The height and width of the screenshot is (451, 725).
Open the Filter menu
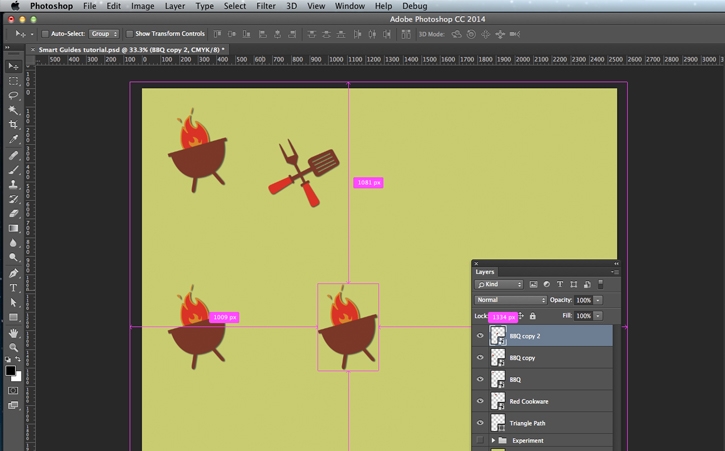pyautogui.click(x=266, y=6)
